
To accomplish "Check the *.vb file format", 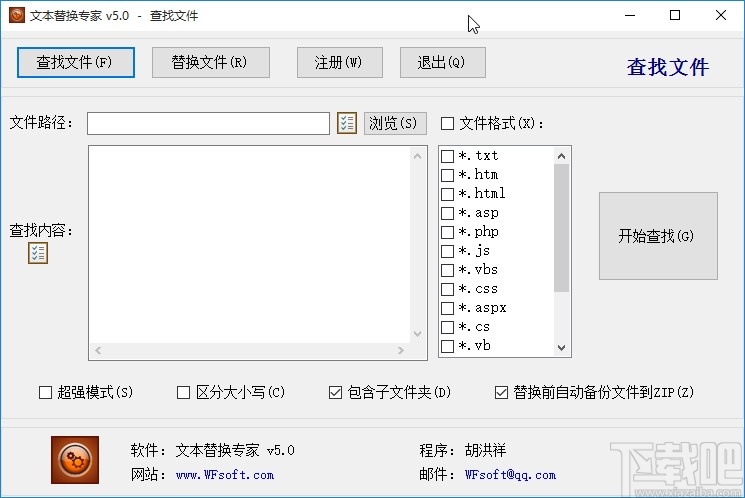I will point(447,346).
